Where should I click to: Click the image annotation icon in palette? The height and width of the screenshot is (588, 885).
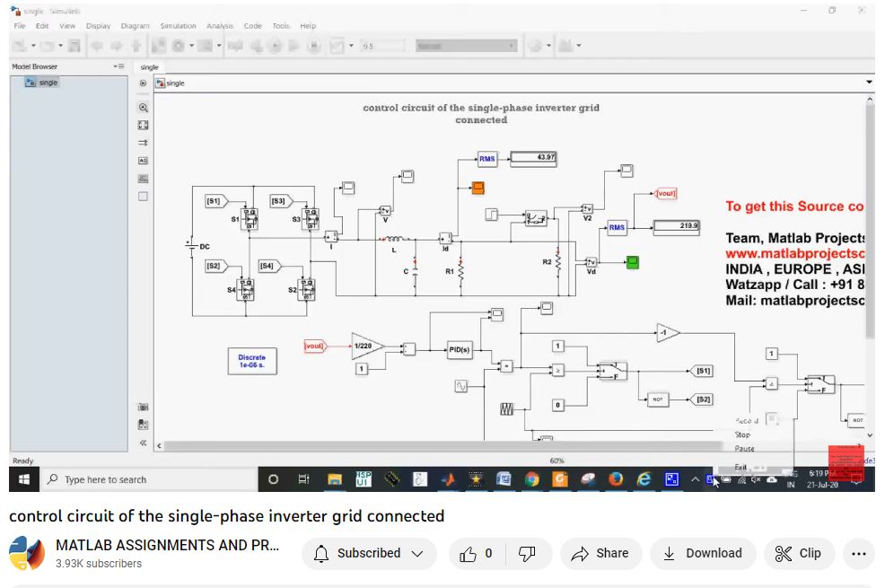[143, 179]
